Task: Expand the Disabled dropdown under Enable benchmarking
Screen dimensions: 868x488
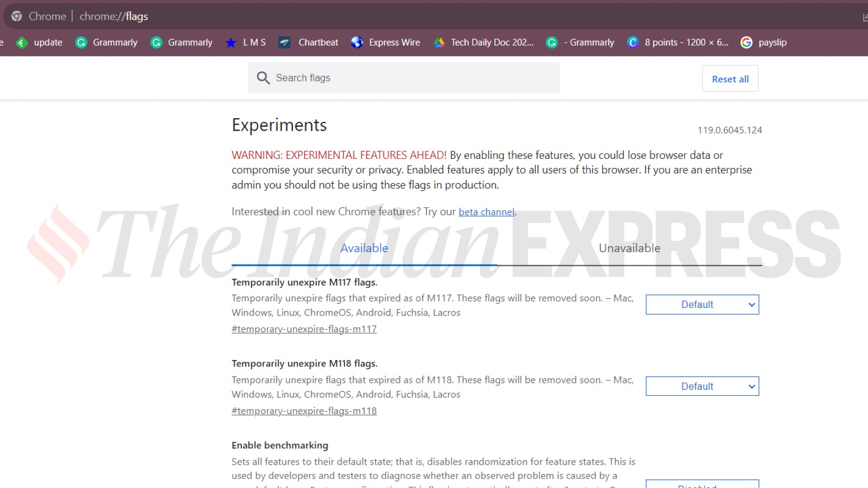Action: coord(702,484)
